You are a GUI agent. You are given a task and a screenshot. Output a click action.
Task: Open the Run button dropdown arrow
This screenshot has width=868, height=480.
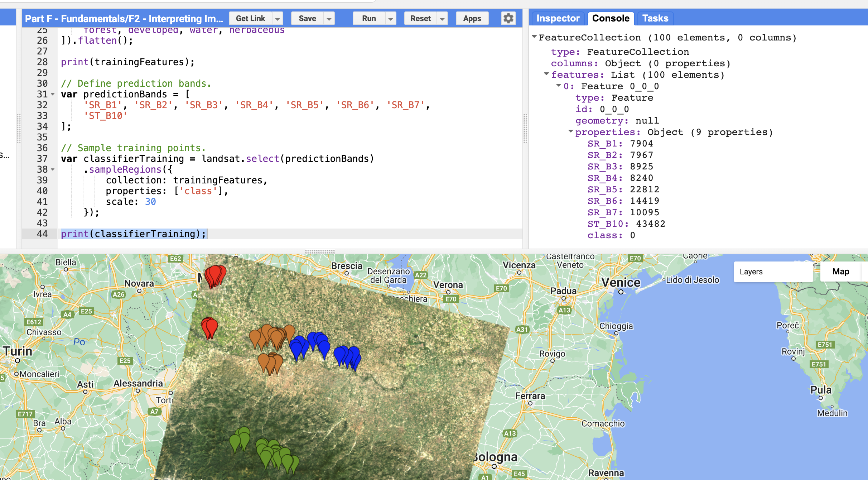click(390, 18)
